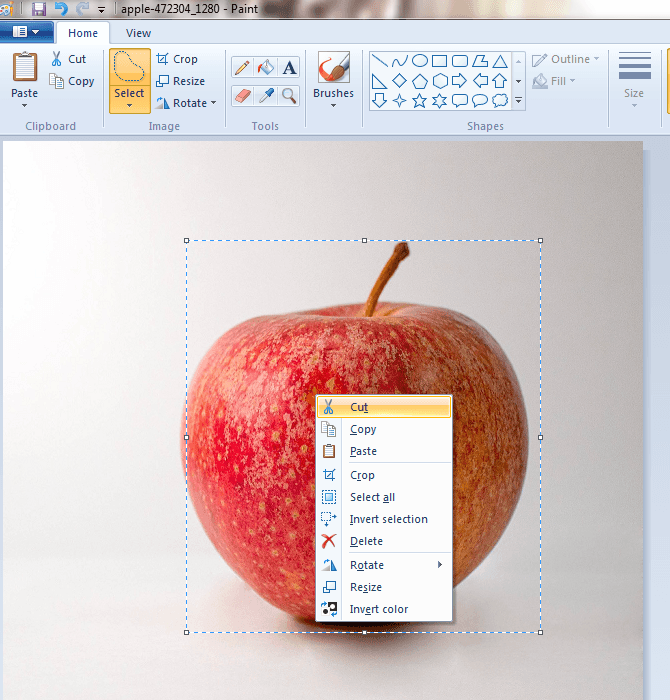Viewport: 670px width, 700px height.
Task: Choose Invert selection from context menu
Action: 388,520
